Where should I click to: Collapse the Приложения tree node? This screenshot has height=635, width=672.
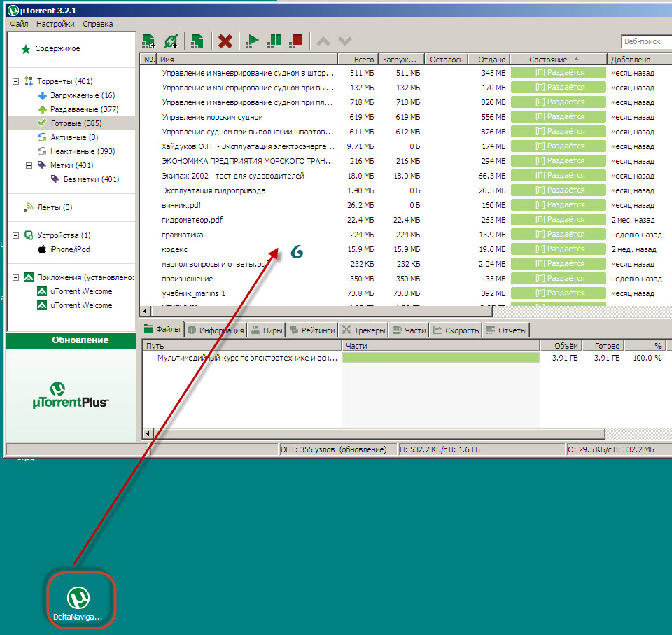(x=16, y=277)
